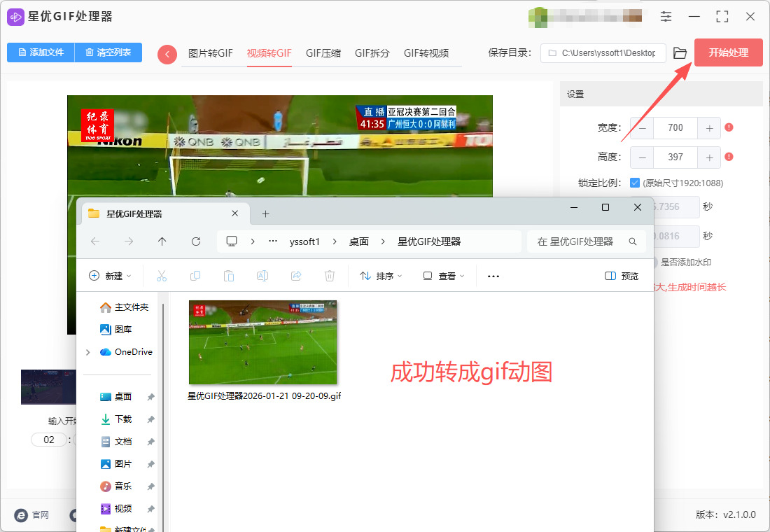Image resolution: width=770 pixels, height=532 pixels.
Task: Go back in File Explorer
Action: [95, 241]
